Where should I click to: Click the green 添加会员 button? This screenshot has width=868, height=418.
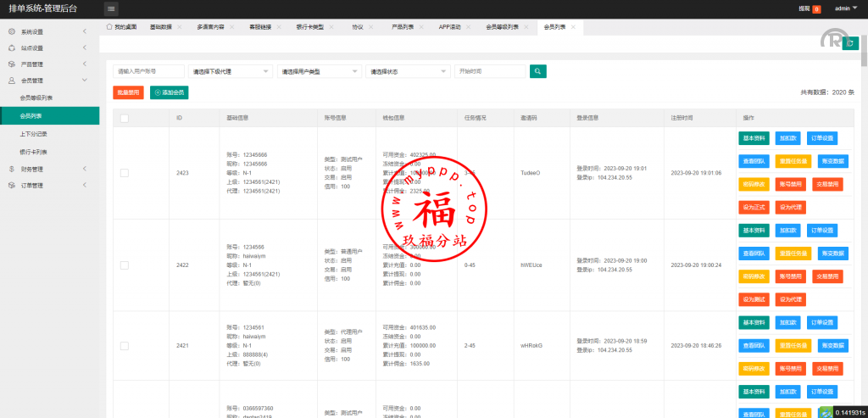169,92
